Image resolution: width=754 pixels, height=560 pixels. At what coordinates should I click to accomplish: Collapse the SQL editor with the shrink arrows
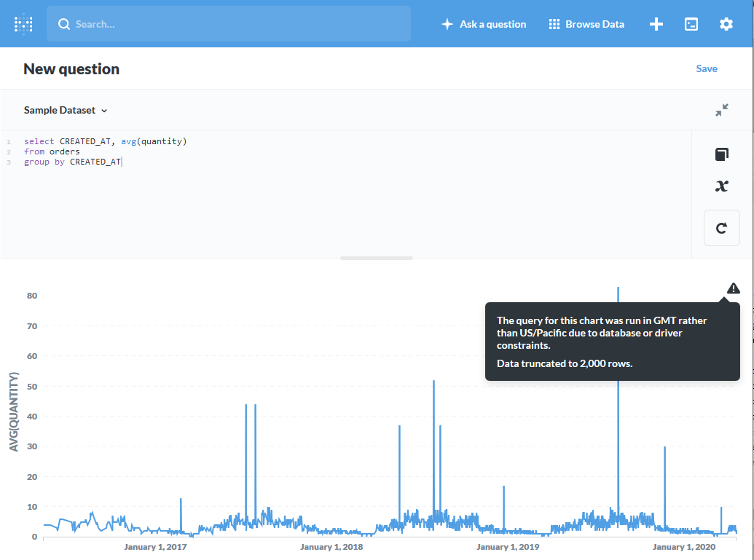722,110
